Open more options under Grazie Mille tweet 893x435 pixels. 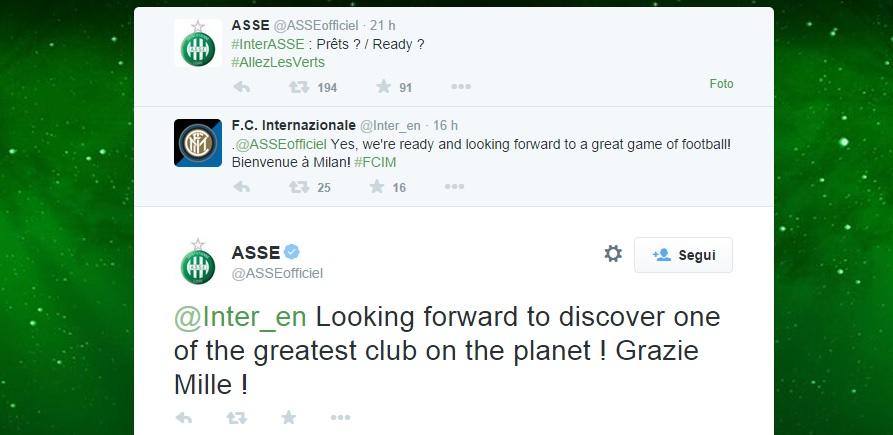click(x=341, y=417)
